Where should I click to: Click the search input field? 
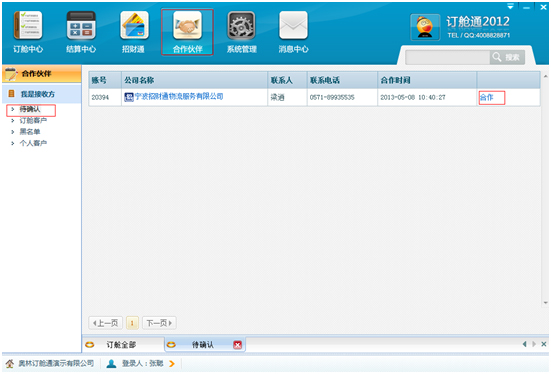(447, 57)
